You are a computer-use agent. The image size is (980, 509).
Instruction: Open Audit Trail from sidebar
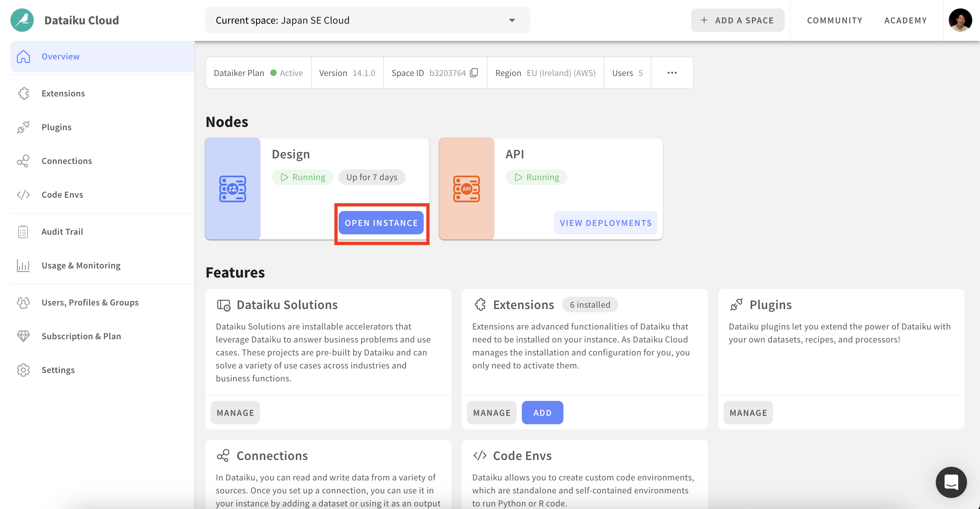click(62, 231)
